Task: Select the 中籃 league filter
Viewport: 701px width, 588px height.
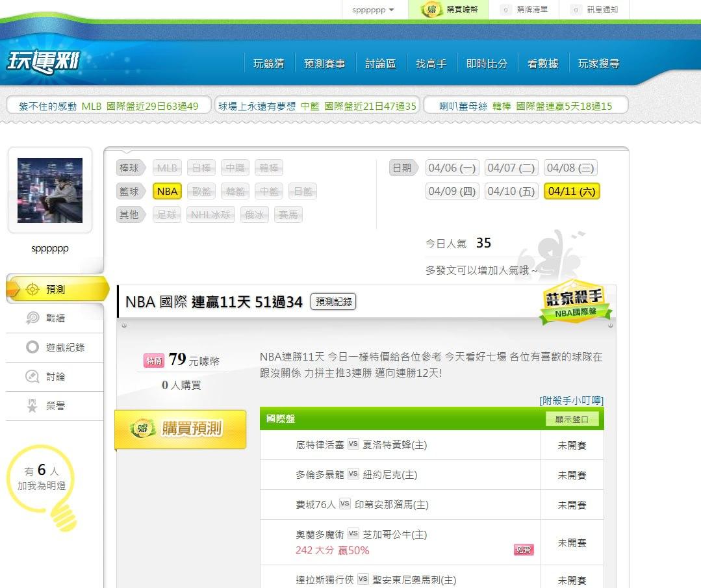Action: pos(269,192)
